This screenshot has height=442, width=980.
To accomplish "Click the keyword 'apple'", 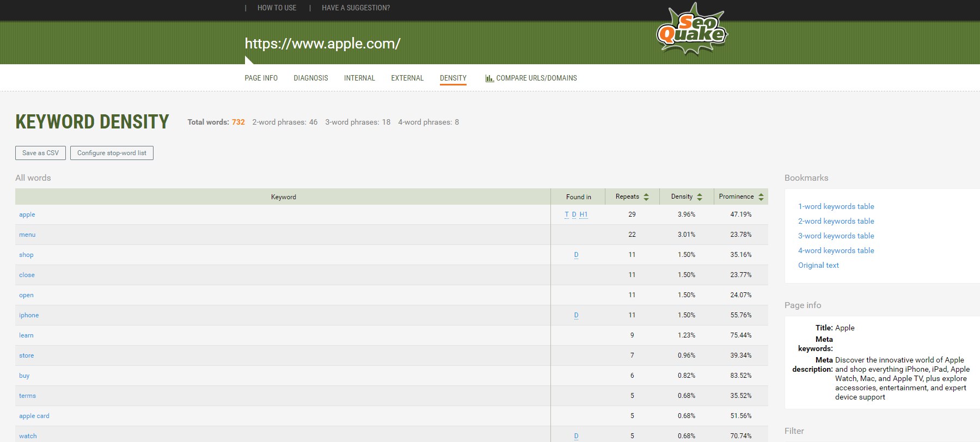I will tap(27, 214).
